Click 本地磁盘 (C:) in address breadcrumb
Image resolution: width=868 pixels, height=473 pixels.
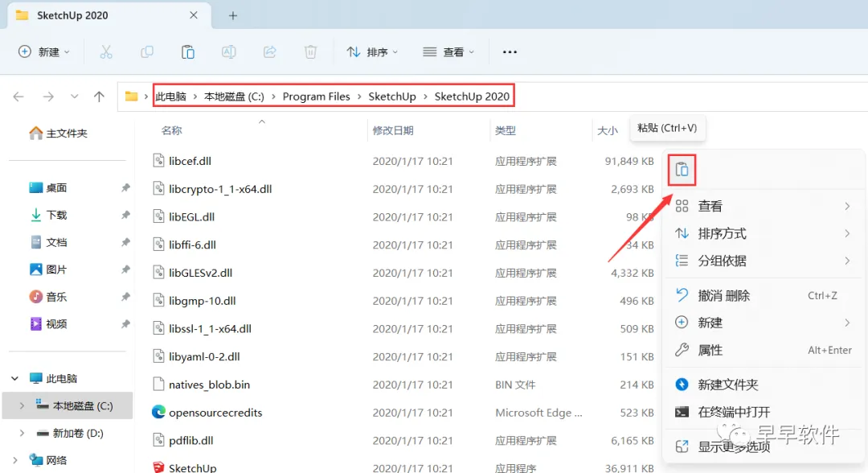click(234, 97)
